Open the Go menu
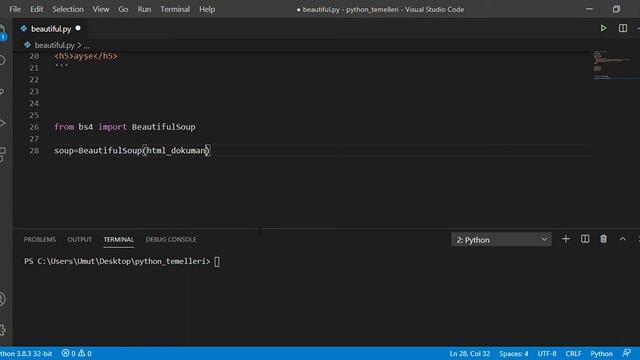640x360 pixels. click(x=123, y=9)
